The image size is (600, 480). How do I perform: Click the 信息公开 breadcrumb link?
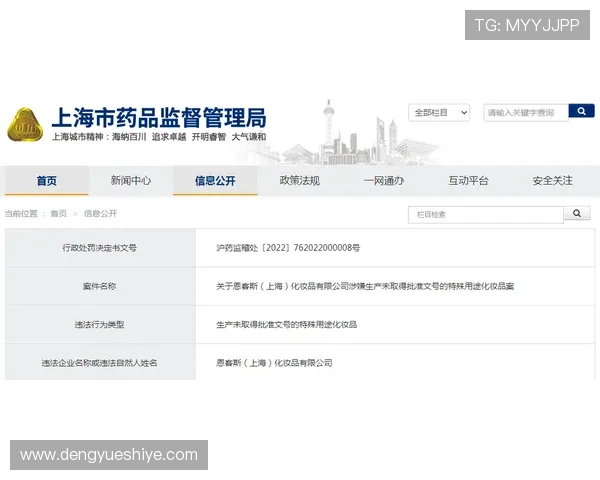click(100, 214)
